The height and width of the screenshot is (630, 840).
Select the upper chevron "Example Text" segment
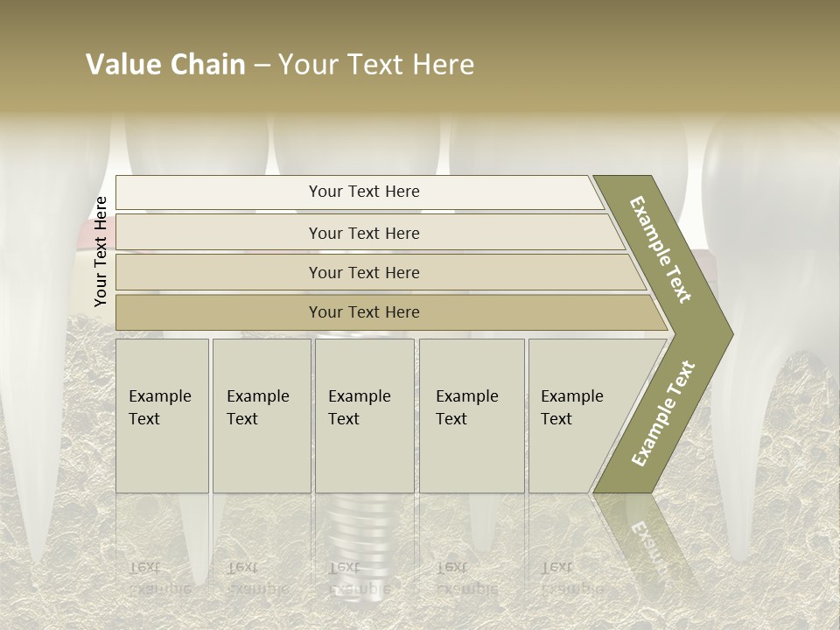coord(662,249)
